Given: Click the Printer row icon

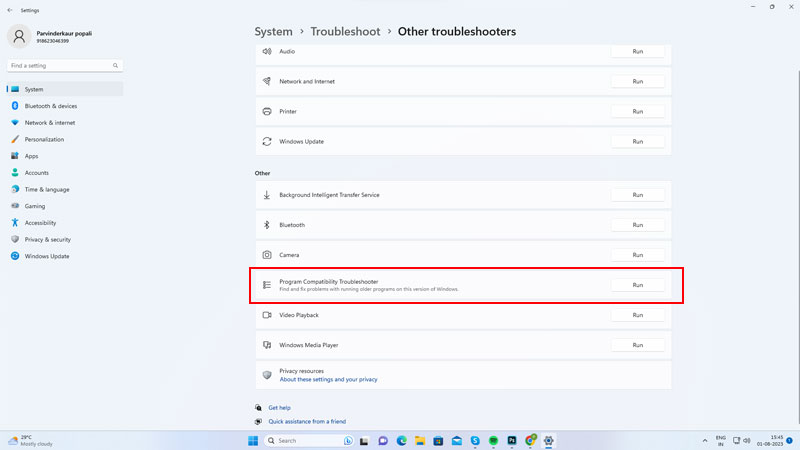Looking at the screenshot, I should tap(267, 112).
